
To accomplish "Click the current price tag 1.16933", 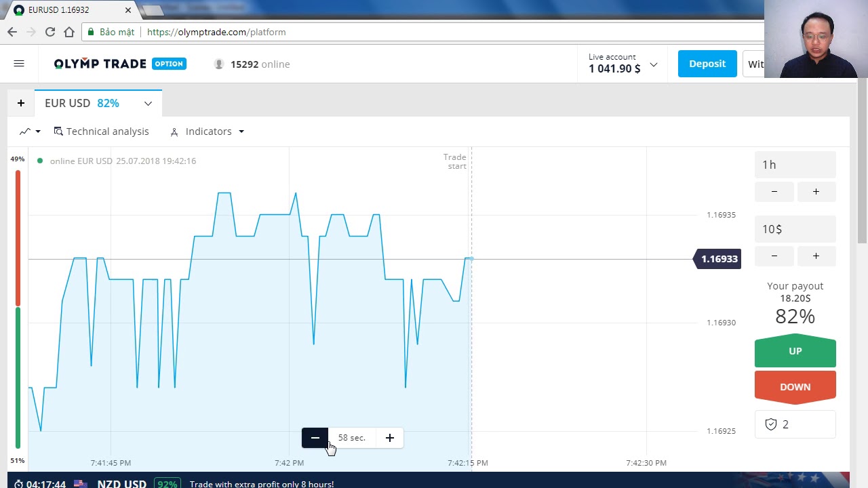I will tap(717, 259).
